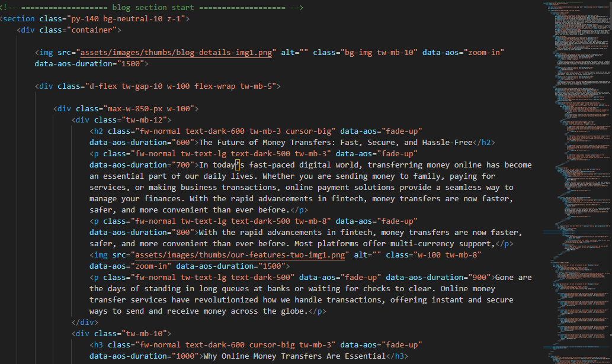This screenshot has width=612, height=364.
Task: Click the standalone closing div tag
Action: click(85, 323)
